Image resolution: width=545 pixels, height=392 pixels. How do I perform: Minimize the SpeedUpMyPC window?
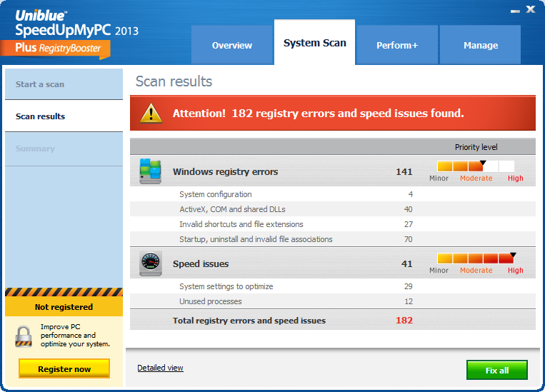(515, 11)
